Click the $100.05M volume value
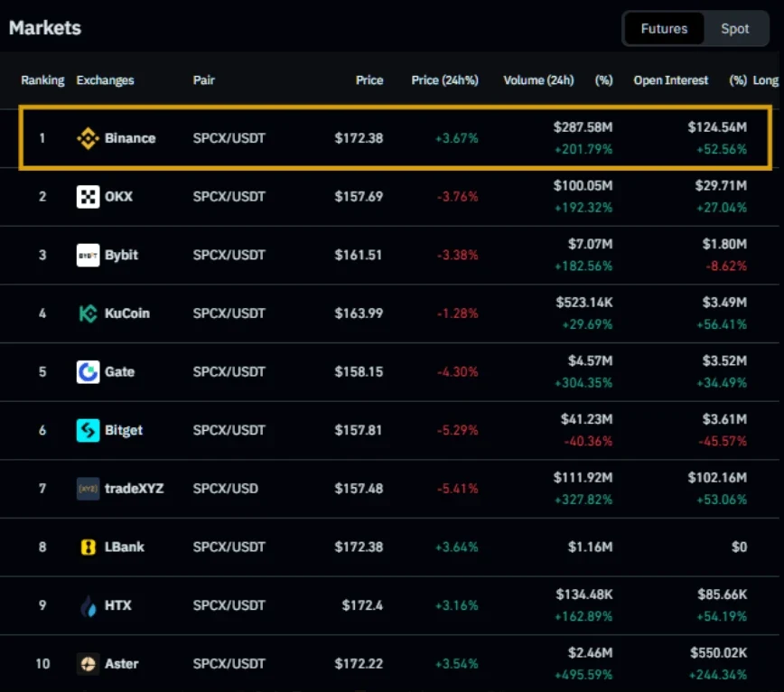The width and height of the screenshot is (784, 692). [583, 186]
